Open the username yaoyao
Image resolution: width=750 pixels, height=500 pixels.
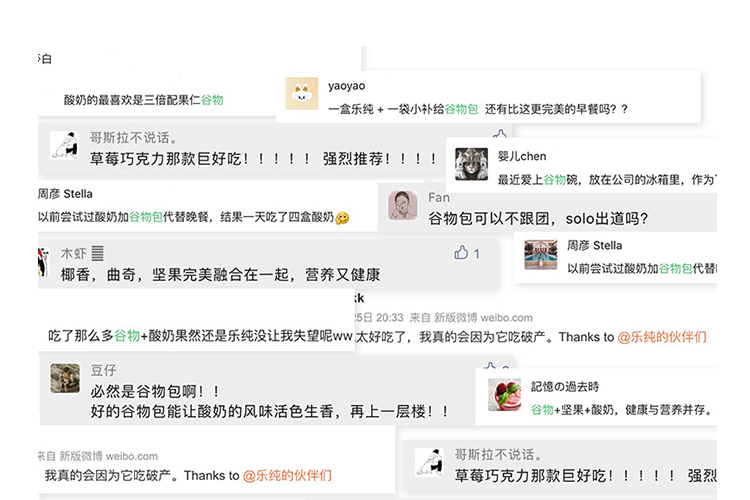coord(346,86)
